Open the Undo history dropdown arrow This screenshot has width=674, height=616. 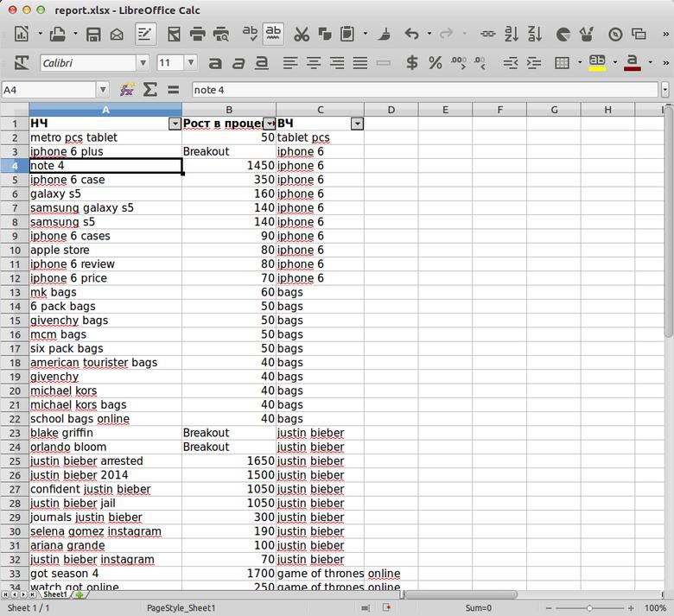429,34
